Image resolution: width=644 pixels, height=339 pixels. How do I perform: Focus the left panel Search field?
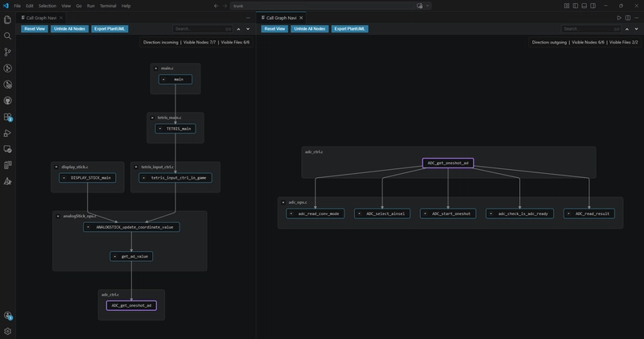203,29
